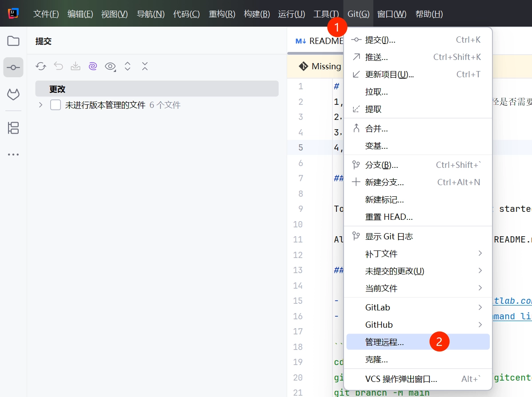The image size is (532, 397).
Task: Choose 显示 Git 日志 in Git menu
Action: pyautogui.click(x=418, y=236)
